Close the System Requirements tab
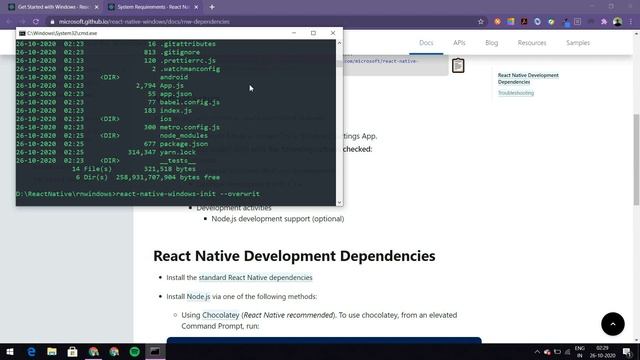 point(196,7)
